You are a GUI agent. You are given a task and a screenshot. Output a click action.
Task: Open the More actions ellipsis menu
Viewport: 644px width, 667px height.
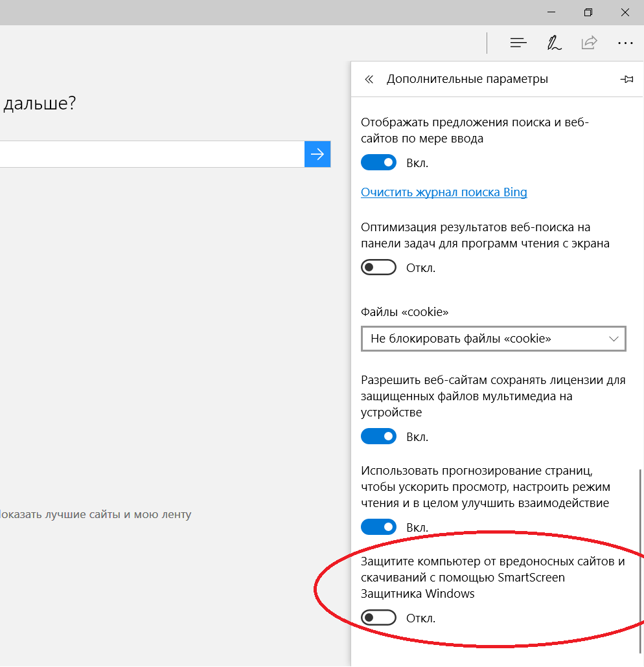pos(625,43)
